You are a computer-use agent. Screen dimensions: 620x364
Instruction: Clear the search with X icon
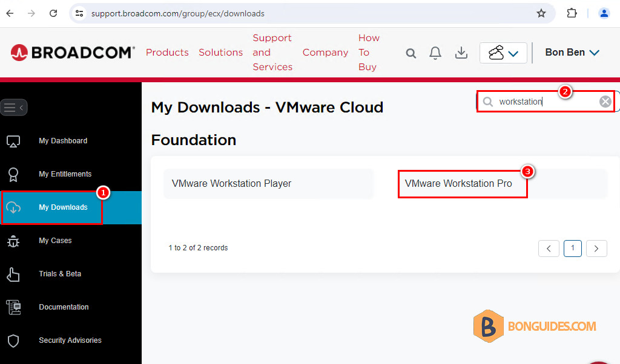tap(605, 102)
